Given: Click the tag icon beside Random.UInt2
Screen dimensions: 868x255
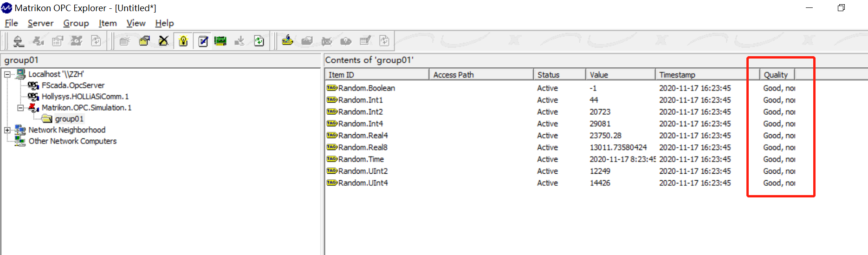Looking at the screenshot, I should pyautogui.click(x=331, y=171).
